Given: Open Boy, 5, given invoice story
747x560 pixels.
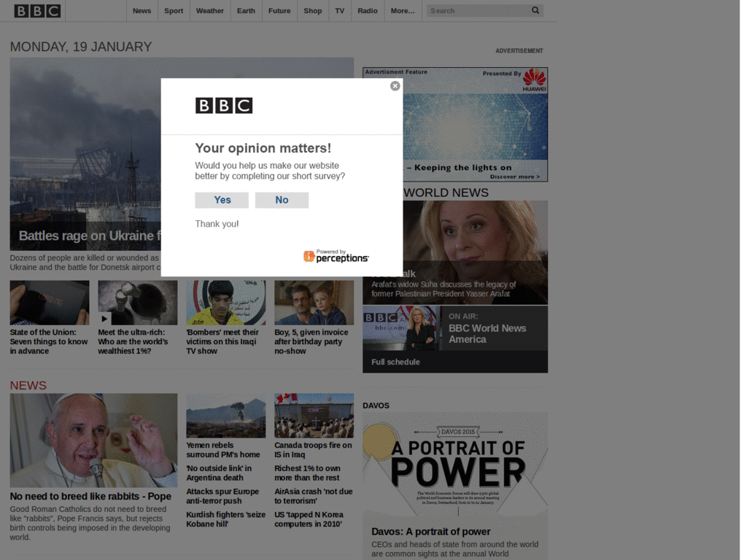Looking at the screenshot, I should [x=311, y=341].
